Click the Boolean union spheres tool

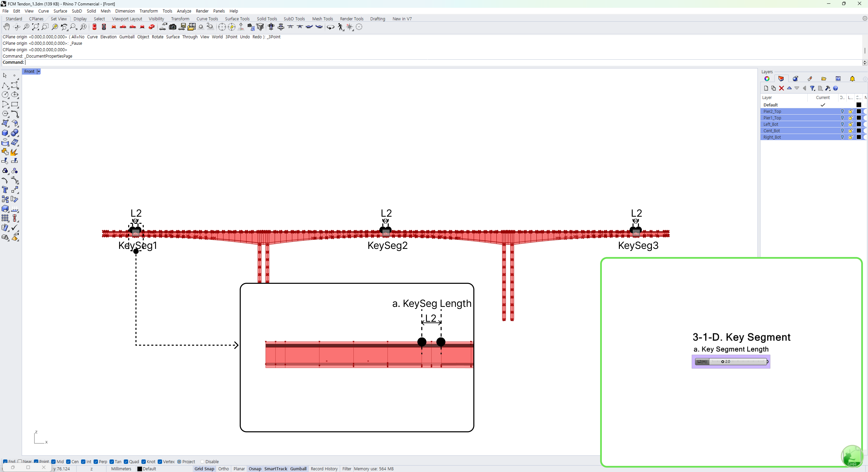(14, 133)
